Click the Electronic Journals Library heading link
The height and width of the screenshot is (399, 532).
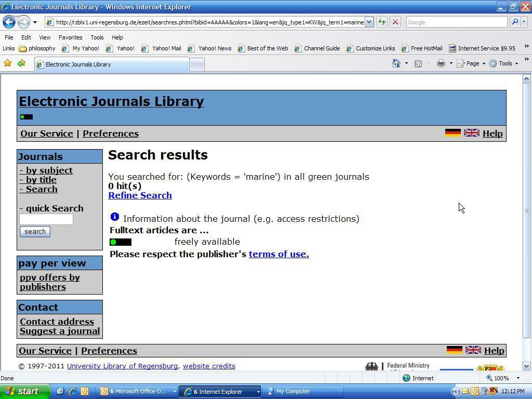point(111,101)
